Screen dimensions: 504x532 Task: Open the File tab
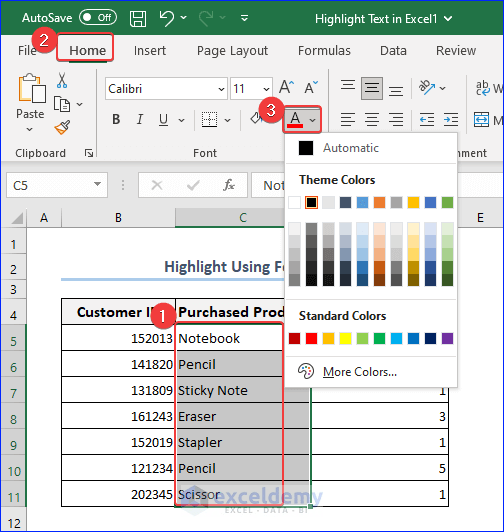point(27,51)
